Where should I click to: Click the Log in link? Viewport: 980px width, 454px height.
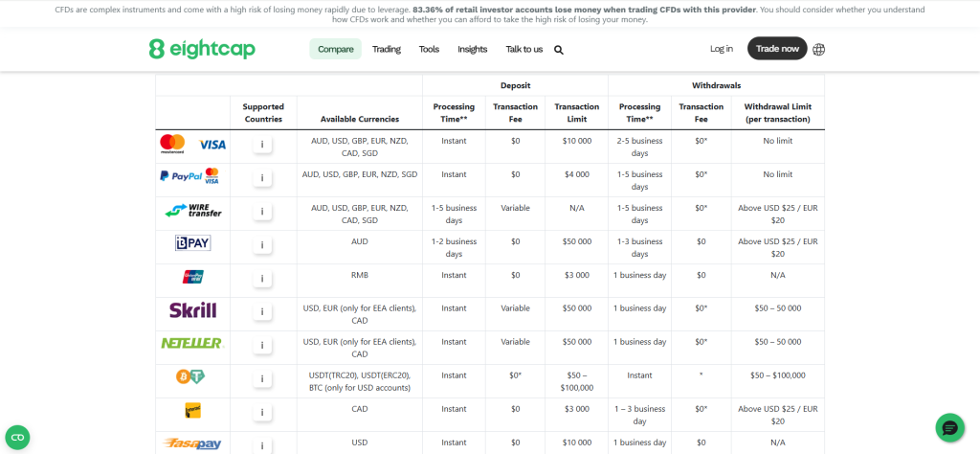coord(722,49)
